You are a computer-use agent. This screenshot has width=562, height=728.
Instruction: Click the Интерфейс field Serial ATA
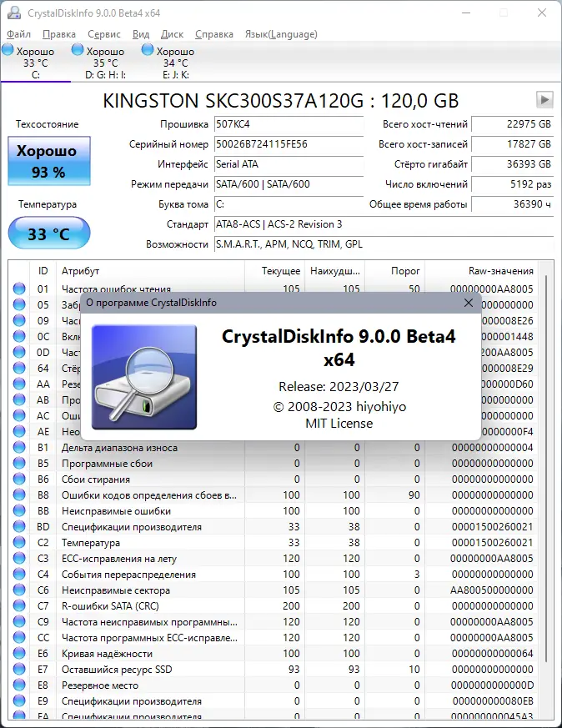click(x=289, y=164)
